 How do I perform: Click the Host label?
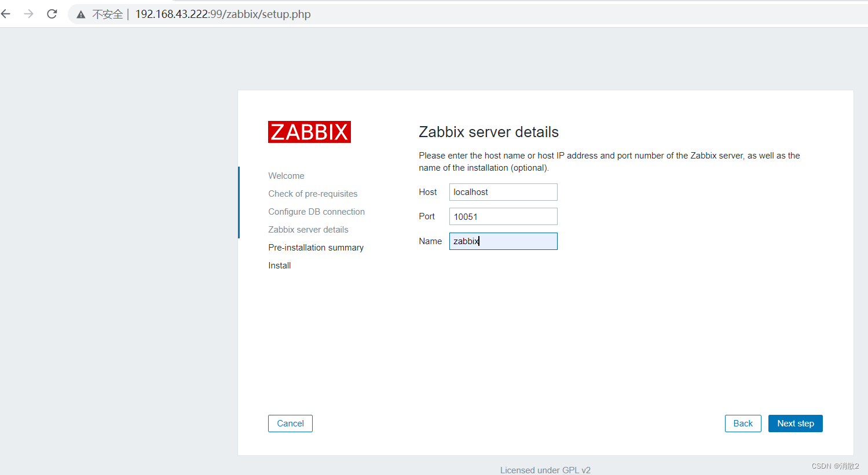click(428, 192)
